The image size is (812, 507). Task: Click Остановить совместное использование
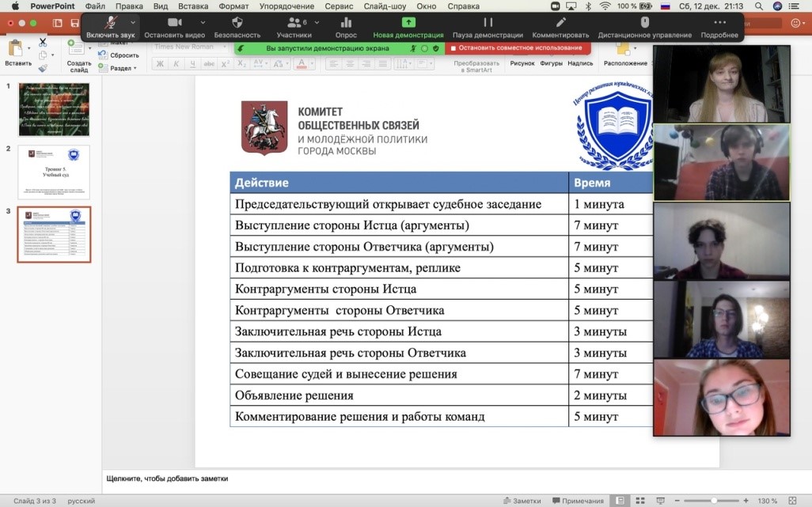(516, 47)
